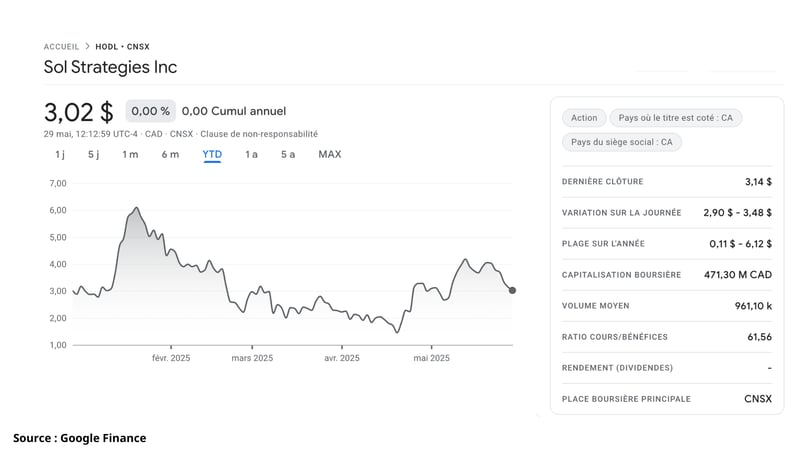Click the Action tag chip
The image size is (812, 450).
coord(584,118)
